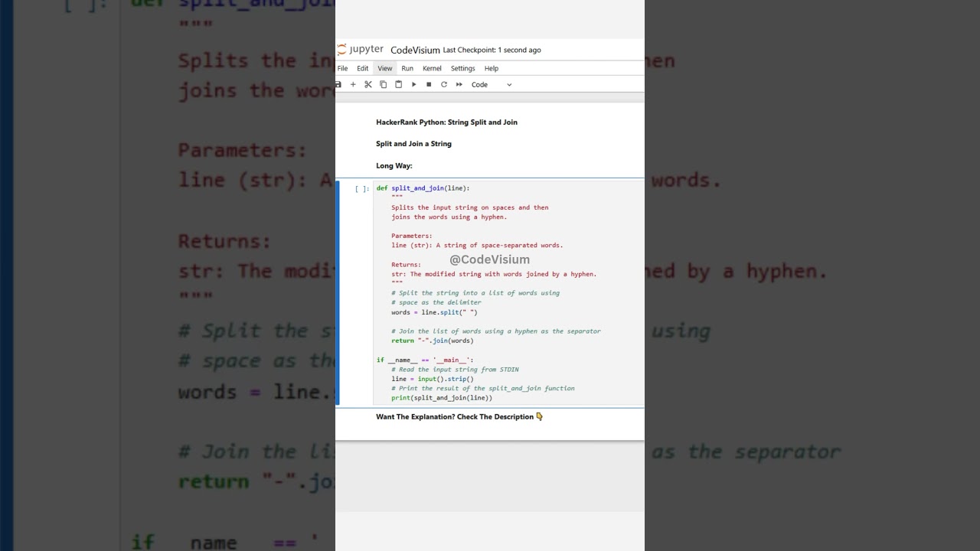Click the line = input().strip() line
This screenshot has width=980, height=551.
tap(433, 379)
